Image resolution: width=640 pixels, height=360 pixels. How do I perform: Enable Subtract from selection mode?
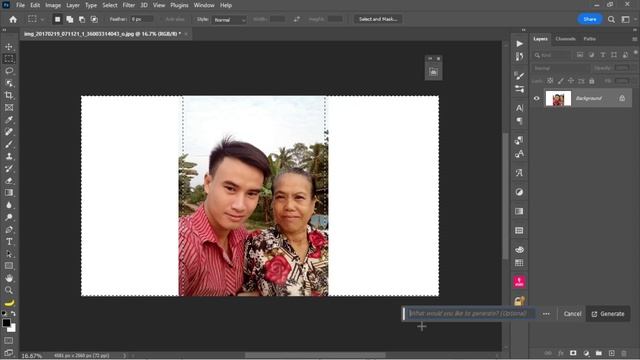[82, 19]
